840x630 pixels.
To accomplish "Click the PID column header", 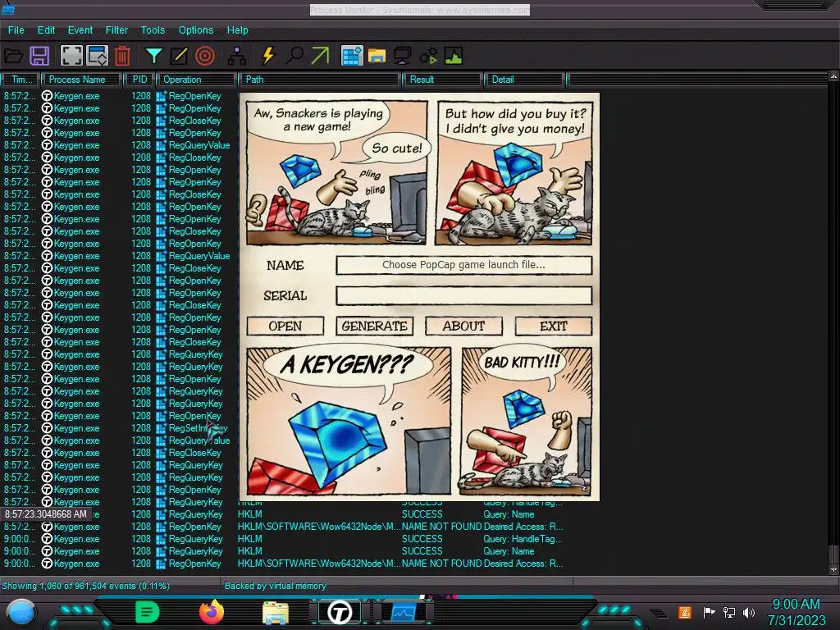I will (x=139, y=80).
